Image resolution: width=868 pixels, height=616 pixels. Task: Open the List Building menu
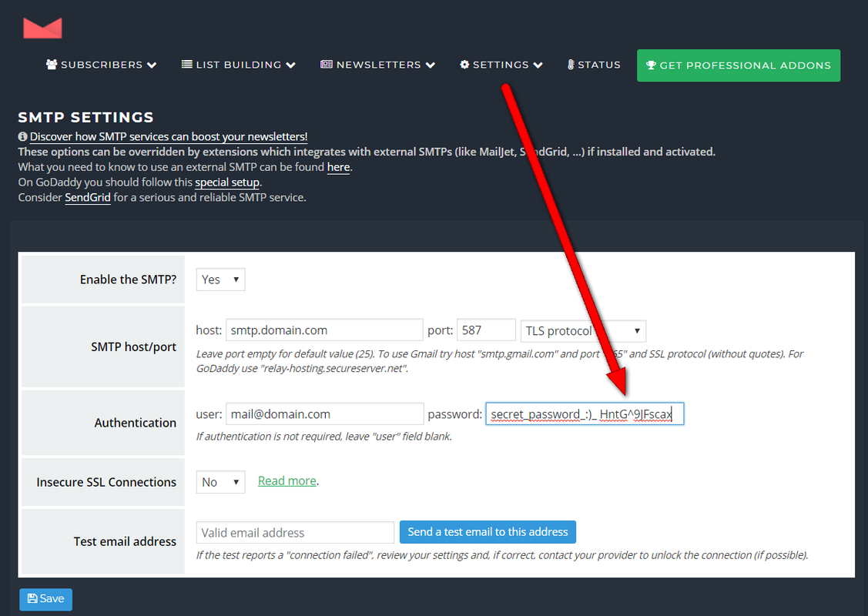(x=239, y=65)
